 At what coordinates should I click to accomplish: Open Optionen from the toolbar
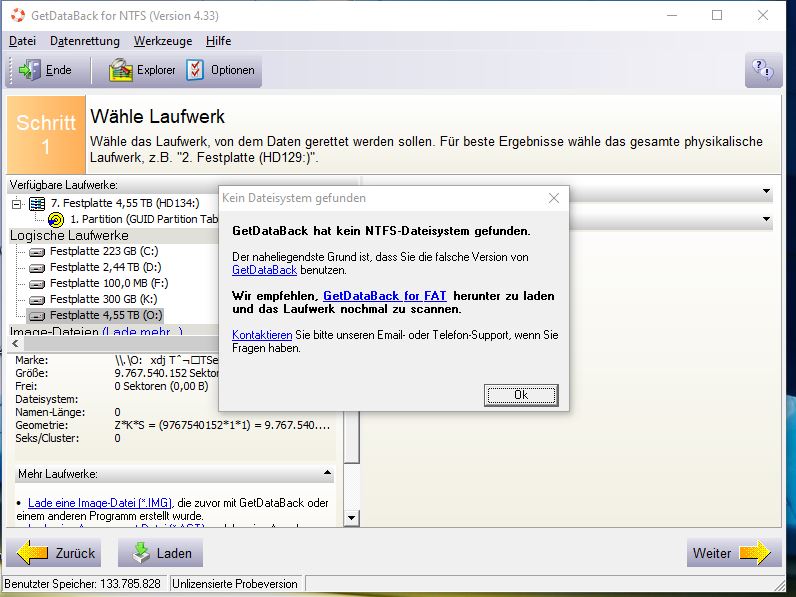coord(221,70)
